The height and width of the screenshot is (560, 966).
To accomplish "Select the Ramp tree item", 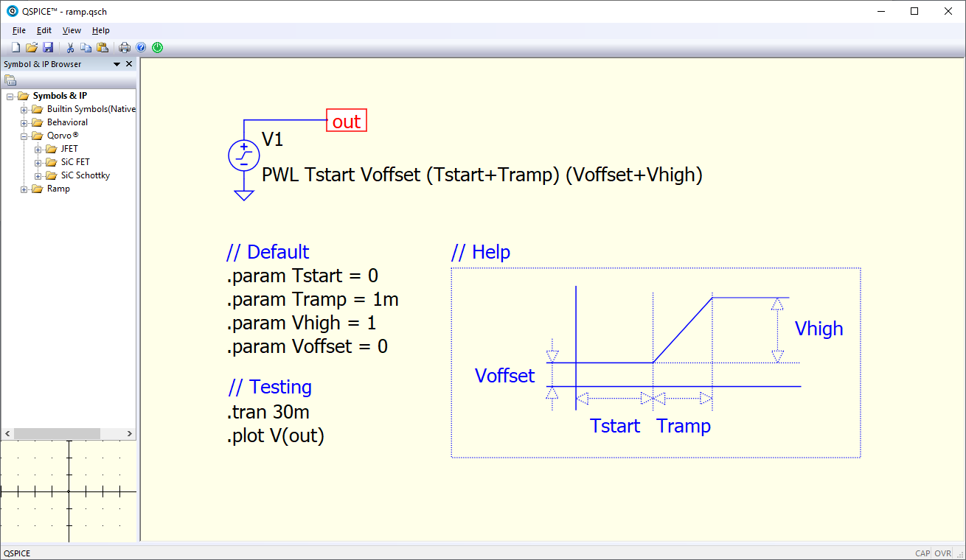I will tap(58, 189).
